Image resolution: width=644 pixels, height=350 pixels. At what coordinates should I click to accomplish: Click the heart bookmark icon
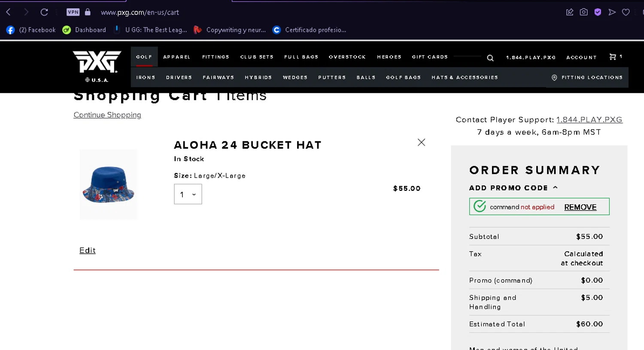click(x=626, y=12)
